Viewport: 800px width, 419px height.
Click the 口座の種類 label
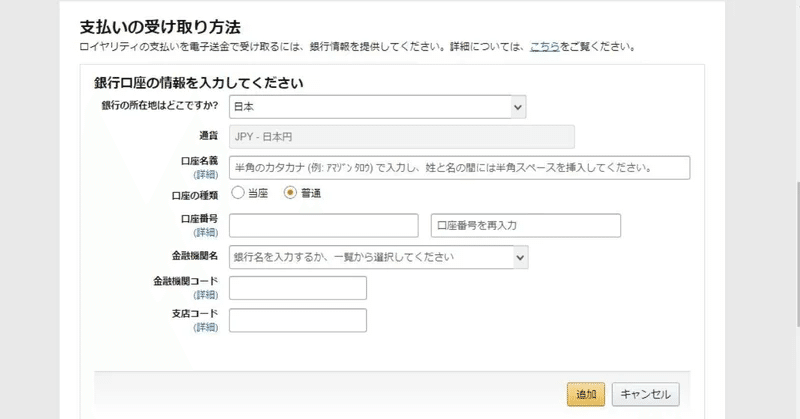(x=194, y=195)
